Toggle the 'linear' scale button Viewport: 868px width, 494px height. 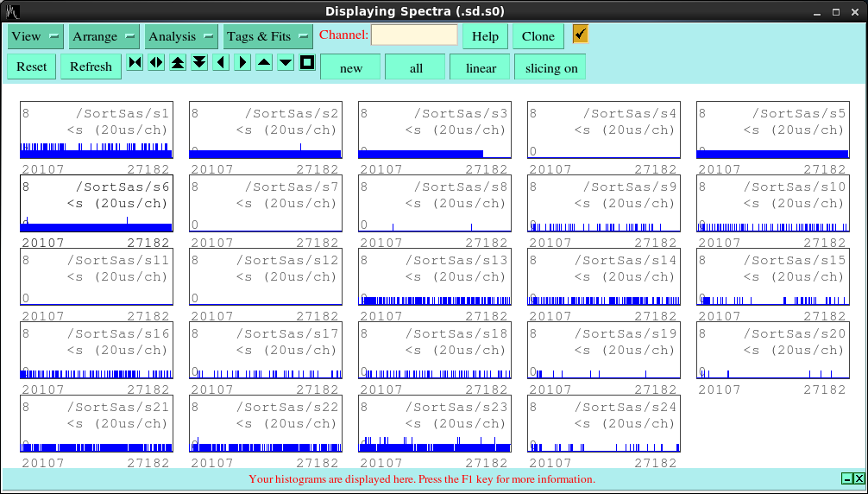tap(481, 67)
